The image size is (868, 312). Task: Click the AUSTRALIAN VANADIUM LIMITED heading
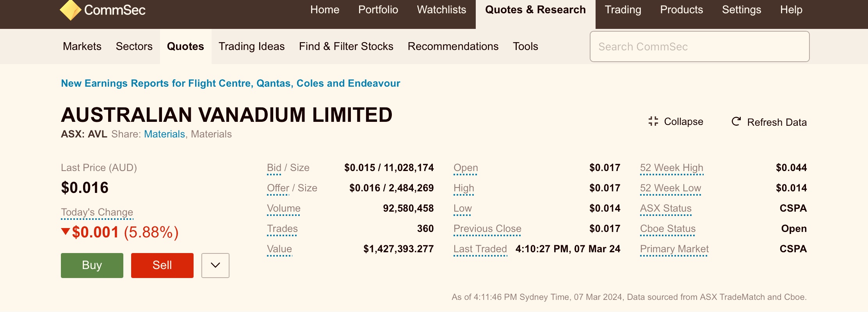point(226,115)
